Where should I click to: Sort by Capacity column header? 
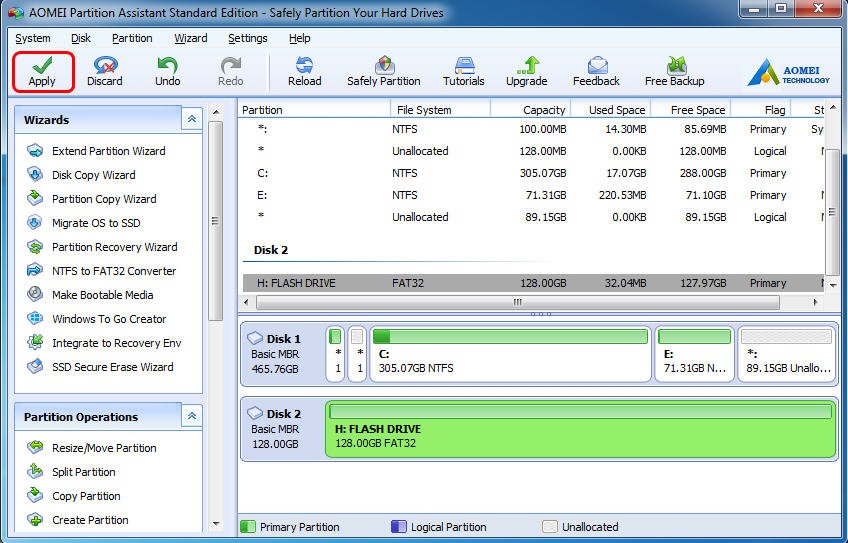coord(531,110)
